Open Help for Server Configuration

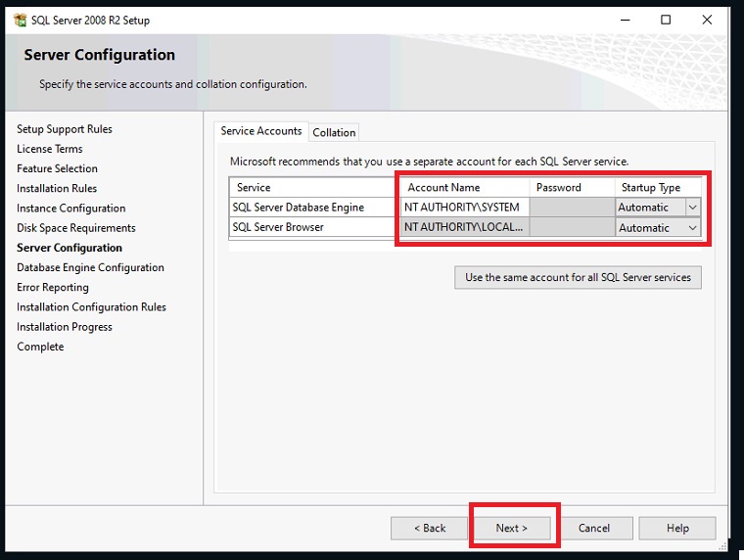coord(677,528)
